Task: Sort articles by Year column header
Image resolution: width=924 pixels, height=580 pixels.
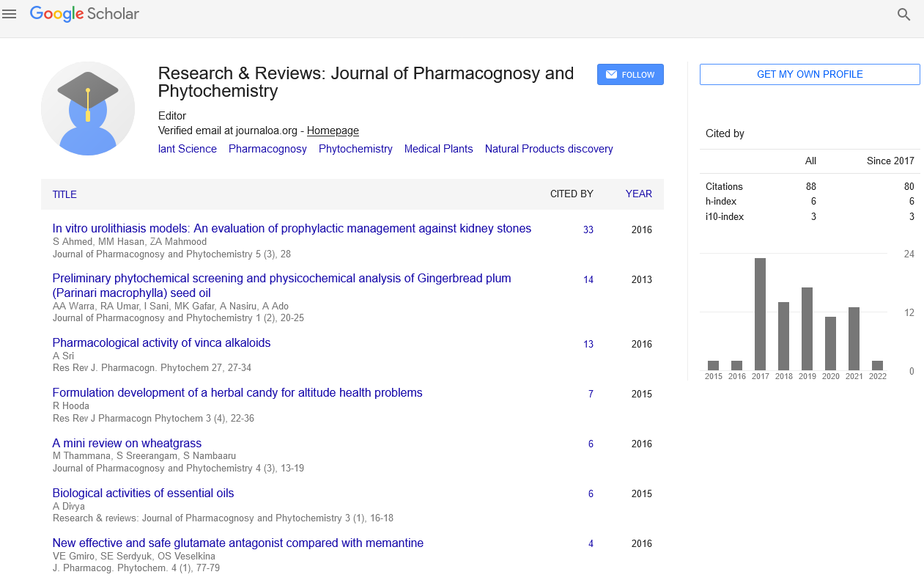Action: click(x=638, y=194)
